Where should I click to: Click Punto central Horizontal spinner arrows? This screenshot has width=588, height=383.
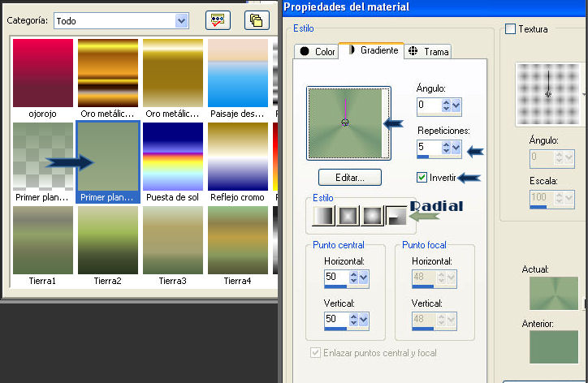[x=353, y=278]
